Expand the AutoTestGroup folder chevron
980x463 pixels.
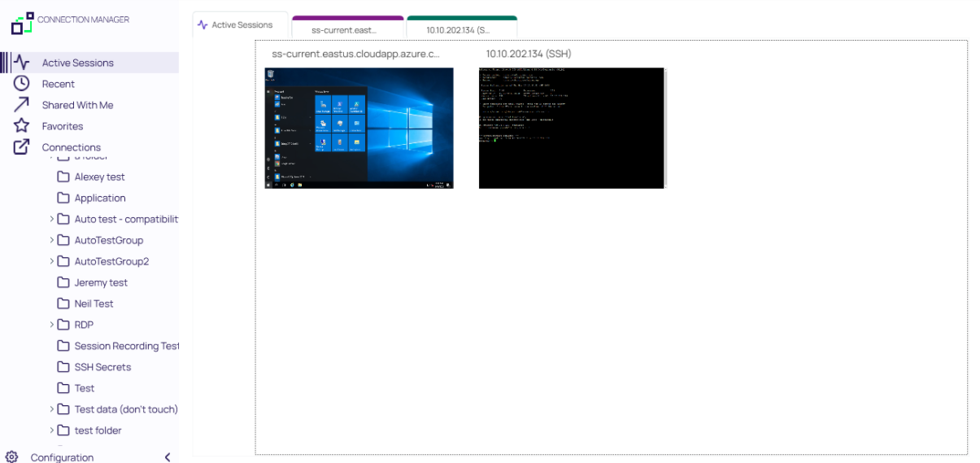[x=52, y=240]
